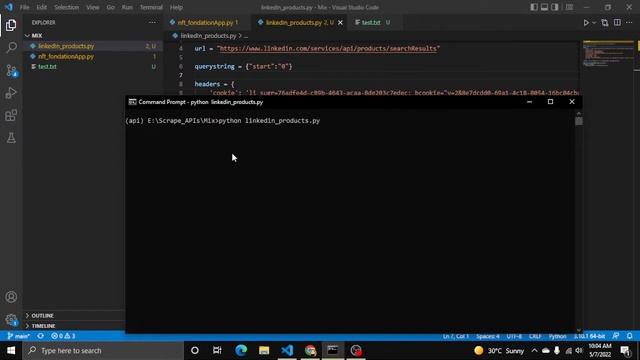
Task: Click the Synchronize Changes icon
Action: pos(40,336)
